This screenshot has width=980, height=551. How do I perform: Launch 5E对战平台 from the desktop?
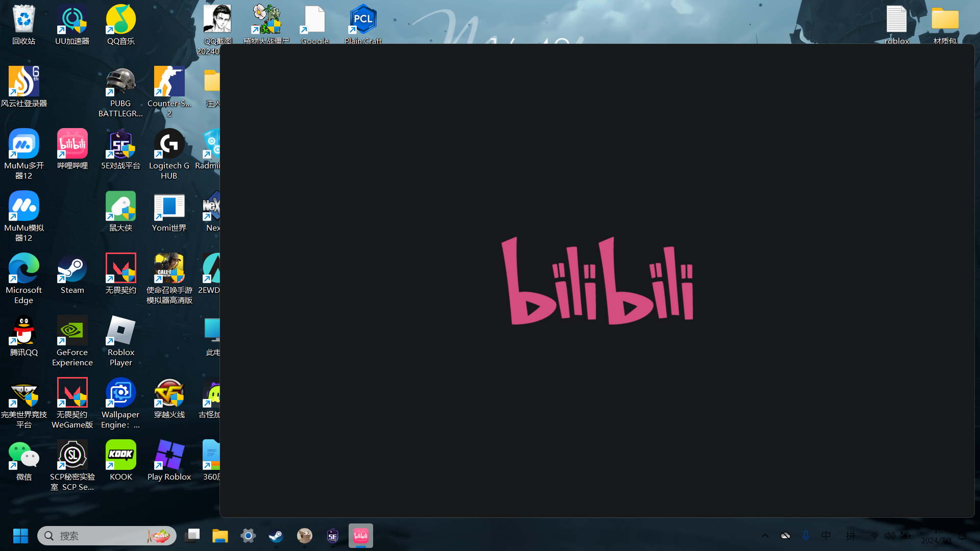[120, 149]
